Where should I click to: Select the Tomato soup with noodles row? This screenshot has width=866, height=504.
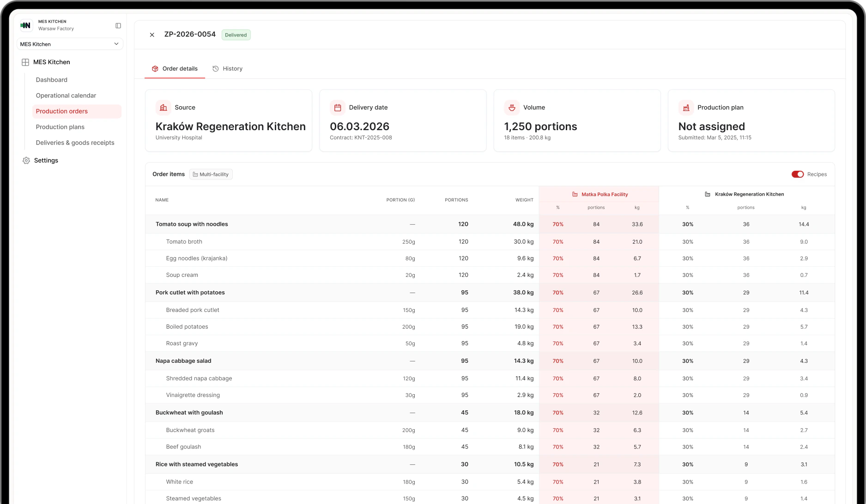490,224
